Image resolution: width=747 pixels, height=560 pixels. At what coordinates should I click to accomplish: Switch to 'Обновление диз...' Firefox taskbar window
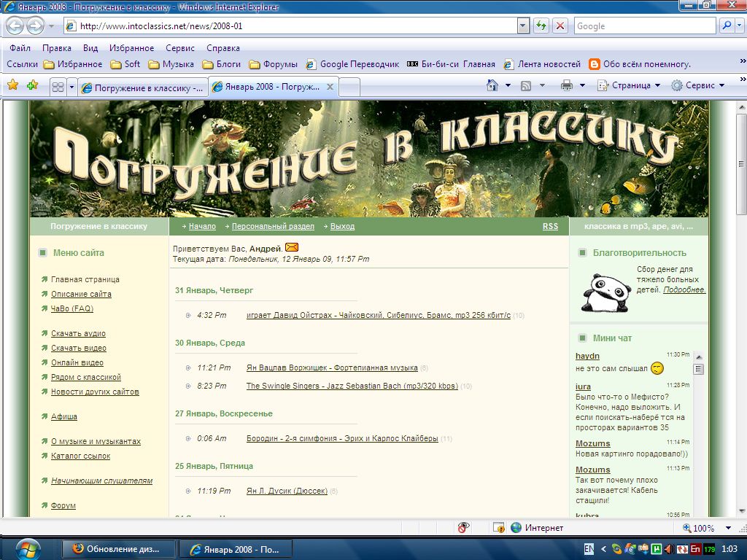[119, 548]
